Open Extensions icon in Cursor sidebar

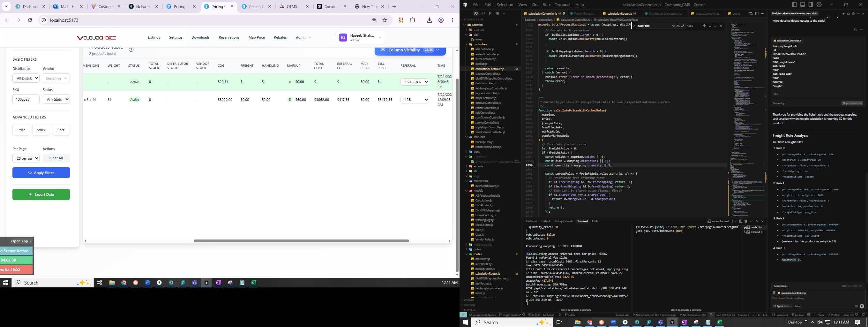coord(498,13)
